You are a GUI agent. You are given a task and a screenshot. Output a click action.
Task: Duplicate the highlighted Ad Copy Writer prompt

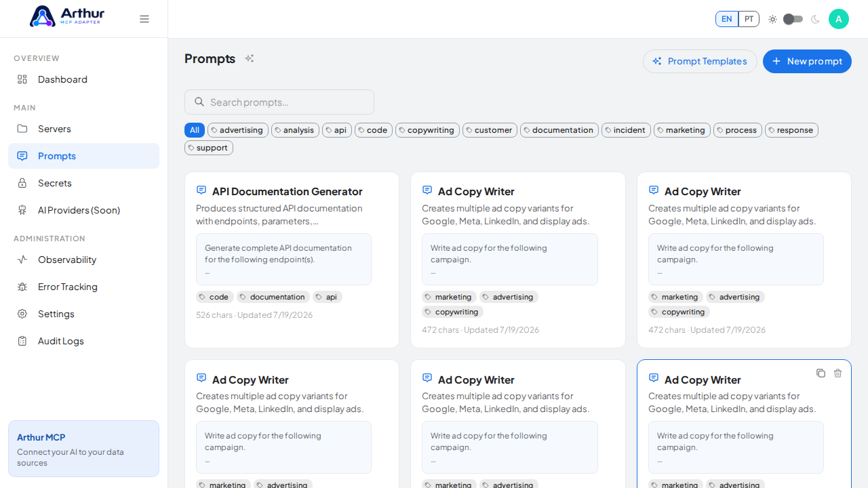(821, 373)
